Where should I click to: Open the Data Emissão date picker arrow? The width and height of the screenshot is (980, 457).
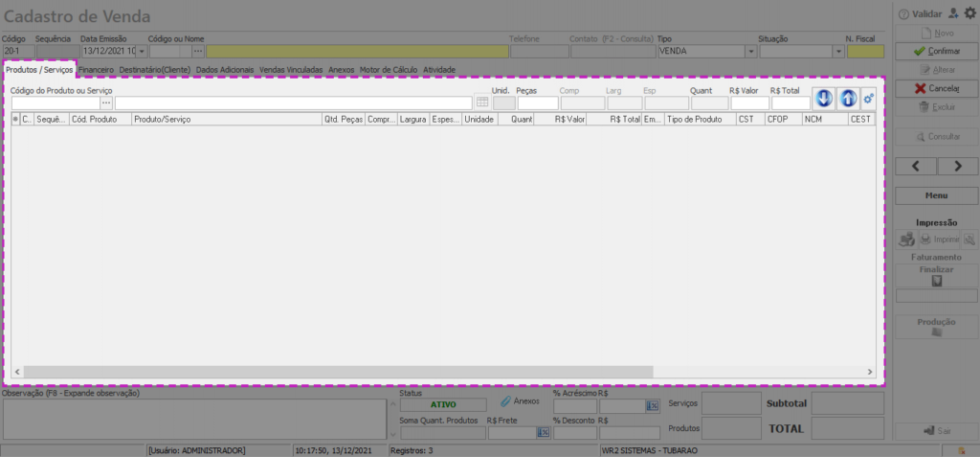click(x=143, y=52)
